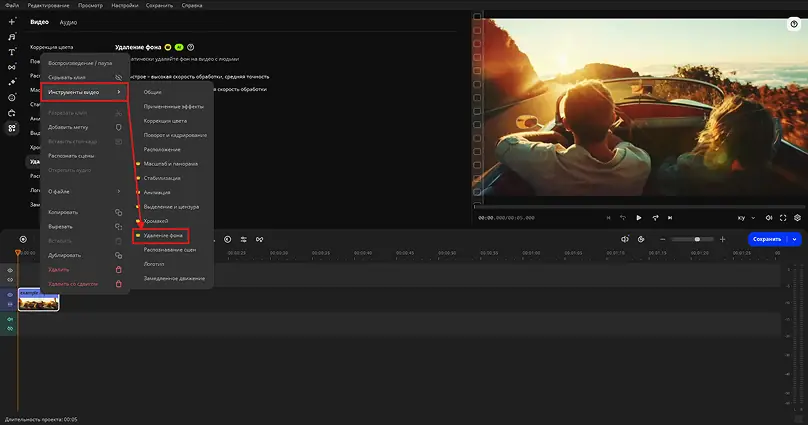Open Сохранить button dropdown arrow
808x425 pixels.
(795, 239)
